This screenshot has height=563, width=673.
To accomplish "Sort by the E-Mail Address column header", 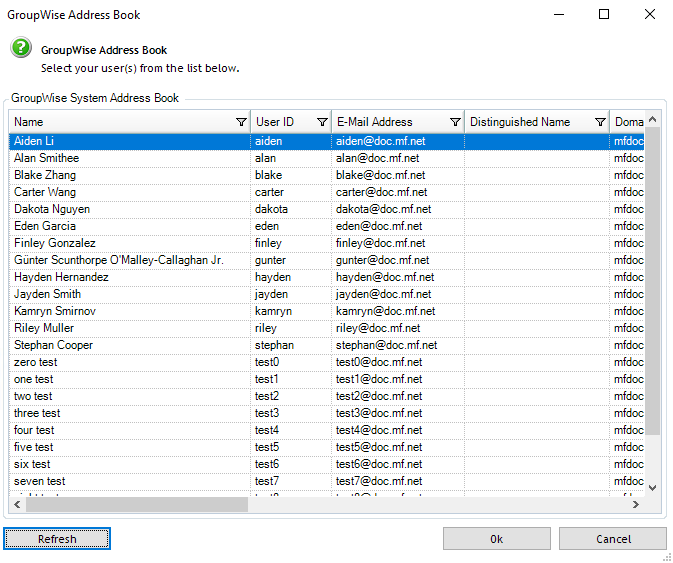I will click(388, 122).
